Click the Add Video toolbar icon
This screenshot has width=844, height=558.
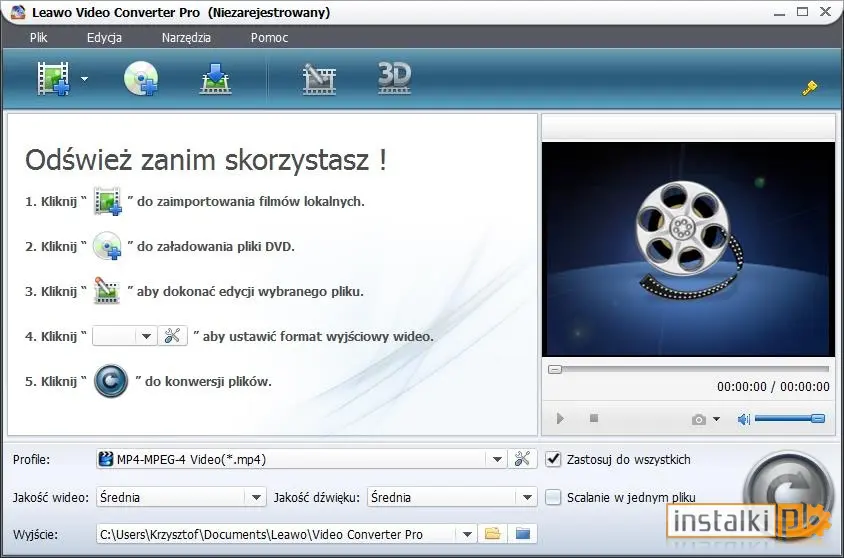pyautogui.click(x=53, y=79)
